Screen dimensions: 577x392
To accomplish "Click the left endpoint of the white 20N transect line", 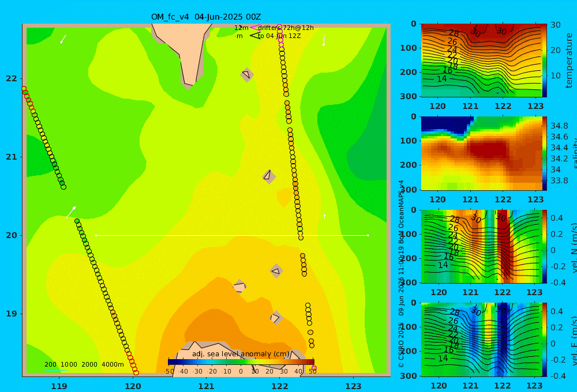I will tap(96, 235).
